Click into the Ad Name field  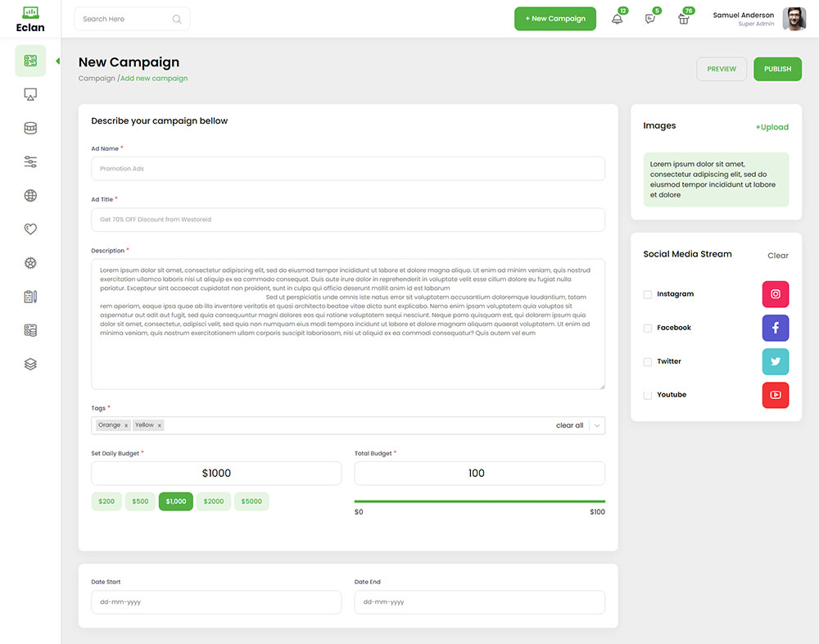click(x=348, y=169)
